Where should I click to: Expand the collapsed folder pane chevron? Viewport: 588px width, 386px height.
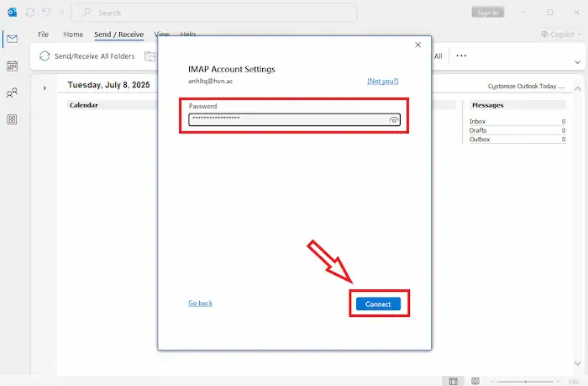[x=44, y=87]
